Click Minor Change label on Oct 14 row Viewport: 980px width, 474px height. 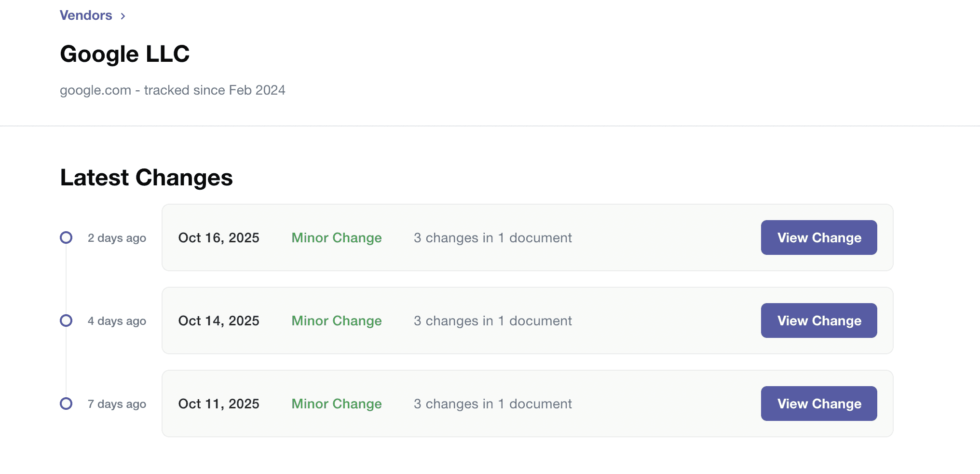(x=337, y=321)
